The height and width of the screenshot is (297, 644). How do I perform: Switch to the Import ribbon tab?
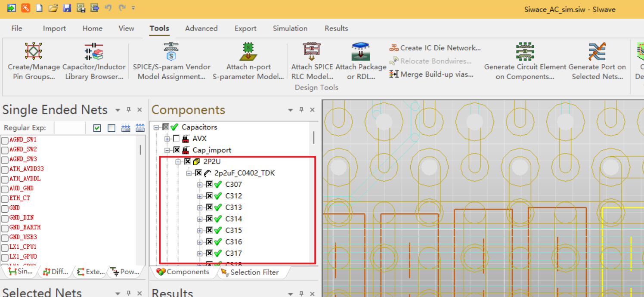[54, 28]
